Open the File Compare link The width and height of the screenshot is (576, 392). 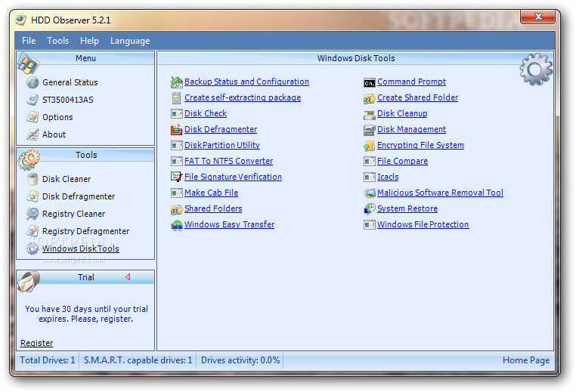[403, 161]
